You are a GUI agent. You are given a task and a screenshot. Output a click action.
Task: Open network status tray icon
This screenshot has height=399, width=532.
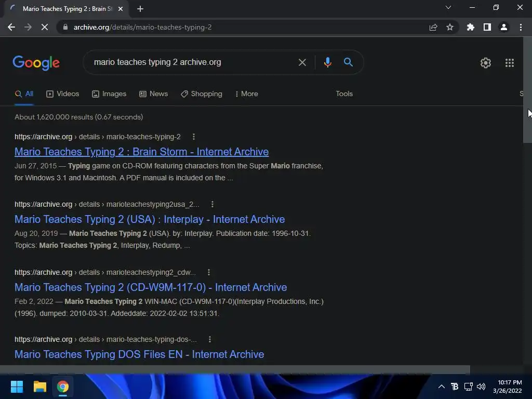(468, 387)
